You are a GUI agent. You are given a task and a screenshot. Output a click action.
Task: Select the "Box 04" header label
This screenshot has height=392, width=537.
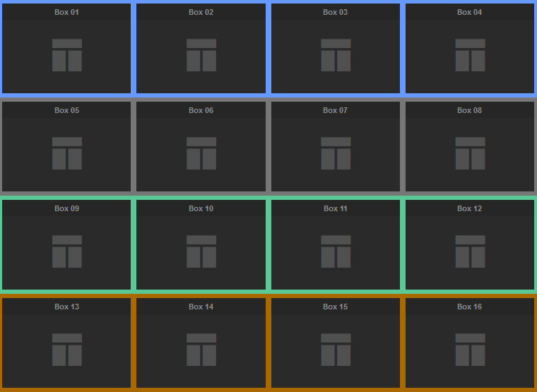(470, 12)
